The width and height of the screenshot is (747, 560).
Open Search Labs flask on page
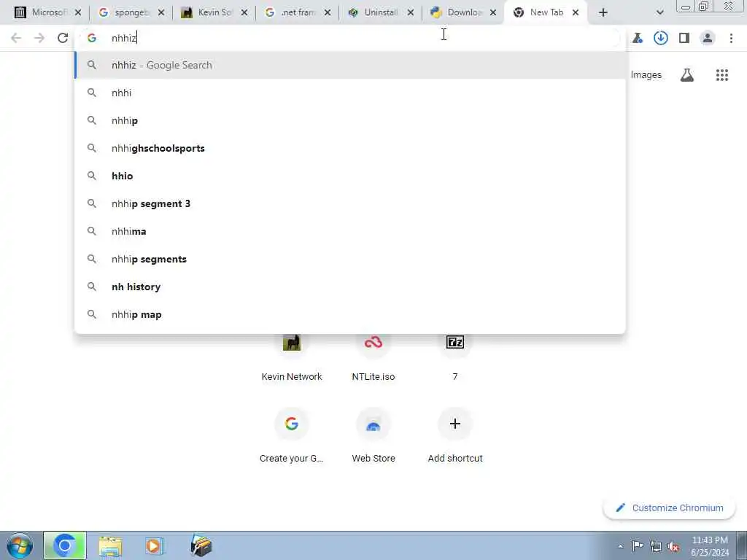click(x=687, y=75)
